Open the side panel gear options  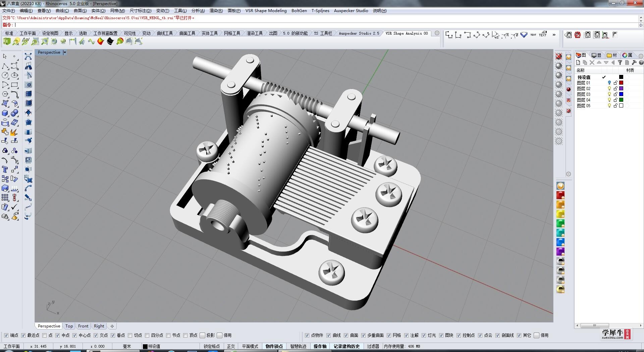click(x=641, y=56)
